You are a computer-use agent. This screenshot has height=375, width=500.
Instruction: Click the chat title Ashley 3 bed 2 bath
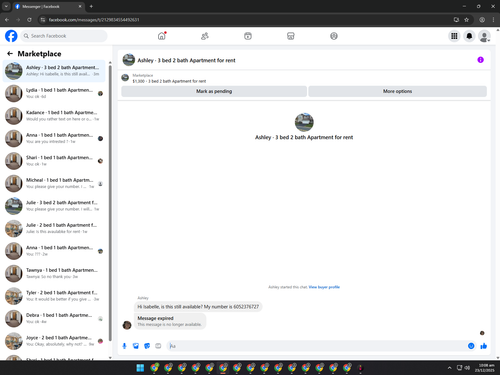point(186,60)
